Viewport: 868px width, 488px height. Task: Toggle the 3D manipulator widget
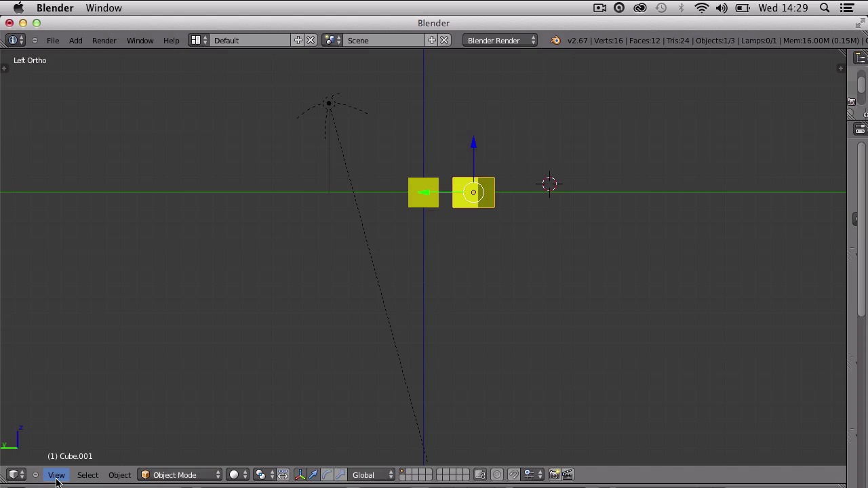(300, 475)
